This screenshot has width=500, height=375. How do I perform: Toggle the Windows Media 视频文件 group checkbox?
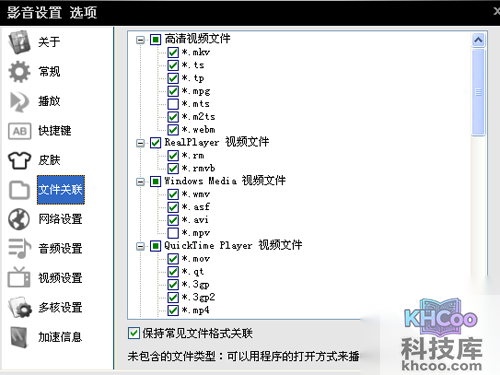point(155,182)
